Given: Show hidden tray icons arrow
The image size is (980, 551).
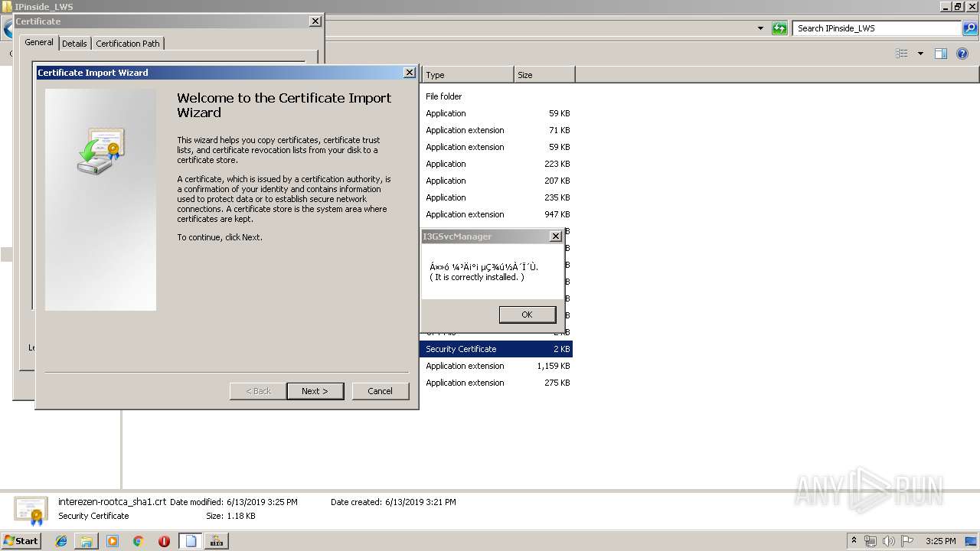Looking at the screenshot, I should click(x=854, y=541).
